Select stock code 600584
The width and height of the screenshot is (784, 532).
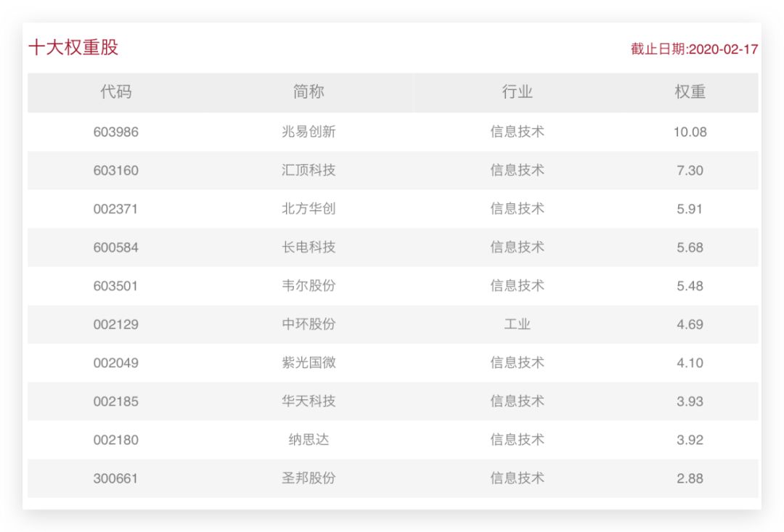[116, 247]
